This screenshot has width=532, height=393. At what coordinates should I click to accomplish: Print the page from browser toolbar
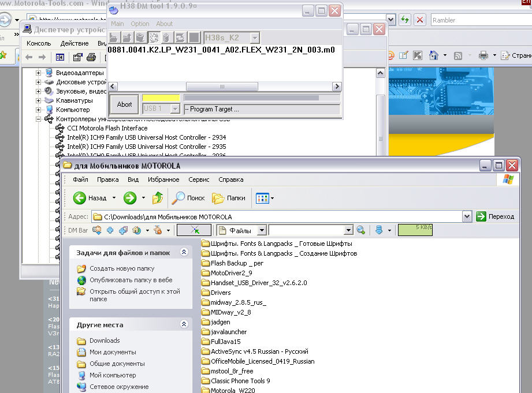[x=483, y=55]
